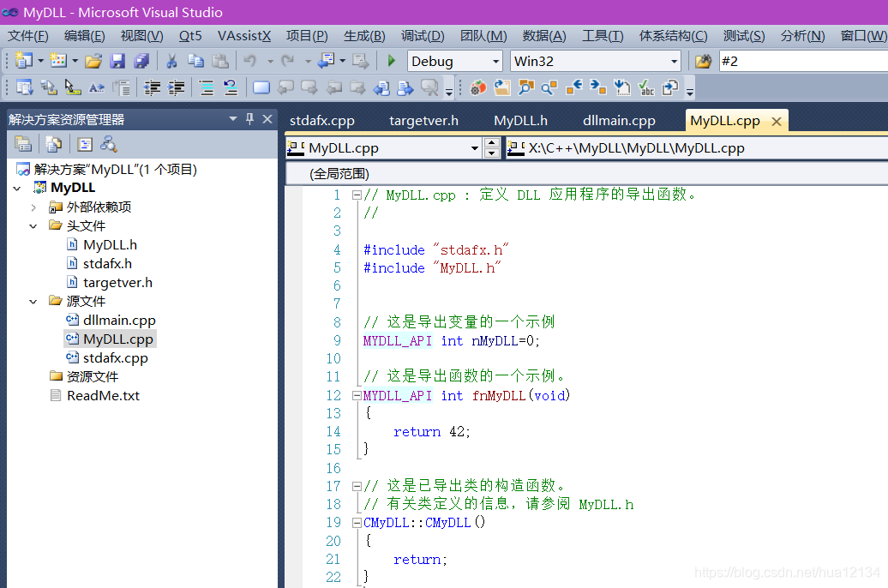This screenshot has width=888, height=588.
Task: Close the MyDLL.cpp tab
Action: point(777,121)
